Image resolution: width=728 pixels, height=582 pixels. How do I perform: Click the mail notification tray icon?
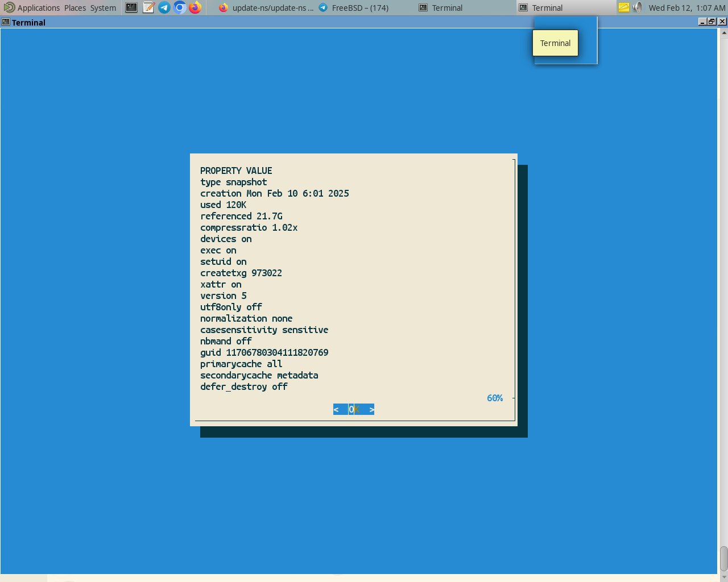click(x=623, y=7)
